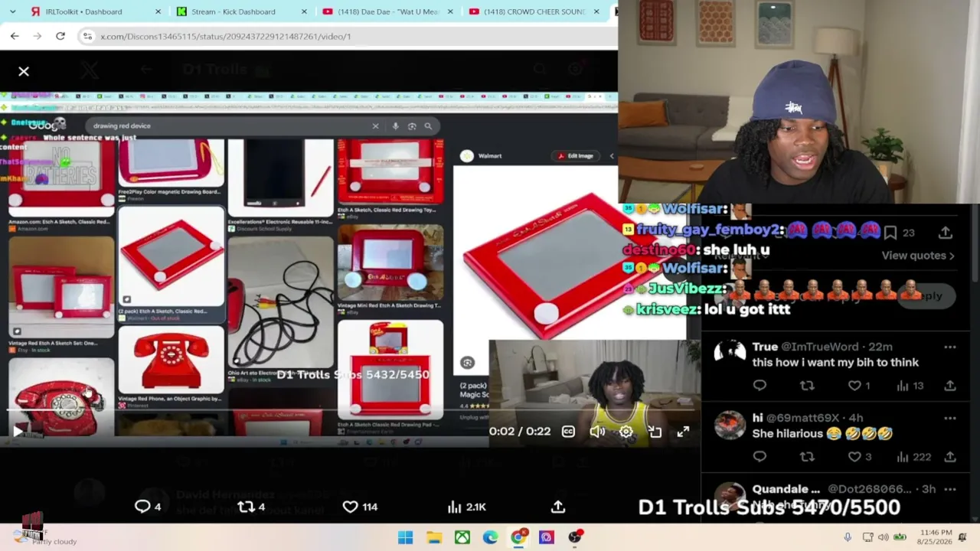Share the post below the video

558,507
